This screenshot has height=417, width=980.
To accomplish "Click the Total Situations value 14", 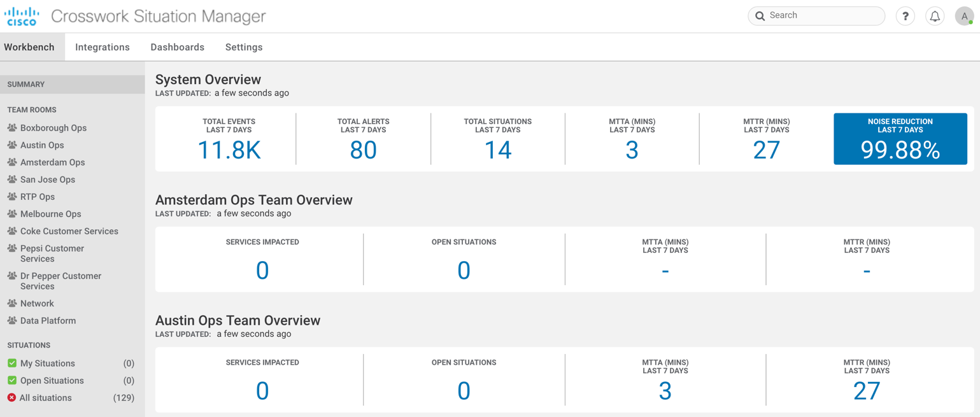I will pos(497,150).
